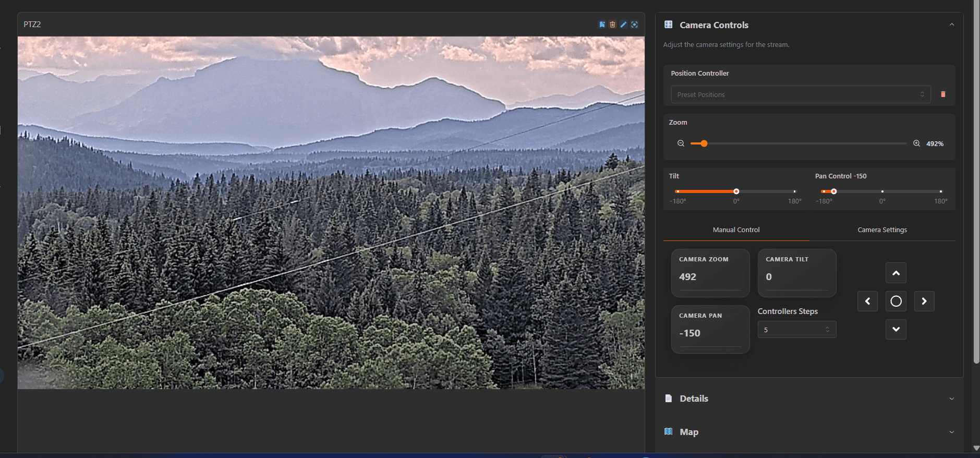Click the Details heading text
The image size is (980, 458).
[x=694, y=399]
